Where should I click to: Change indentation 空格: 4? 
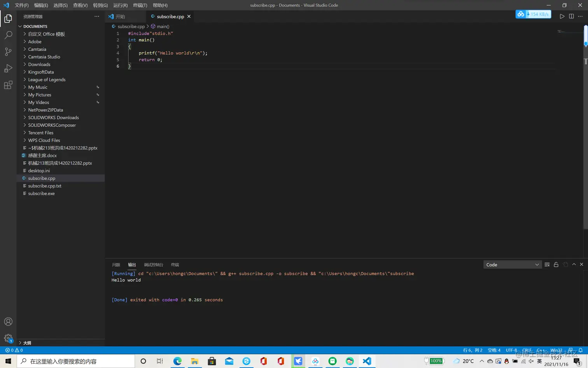(494, 350)
